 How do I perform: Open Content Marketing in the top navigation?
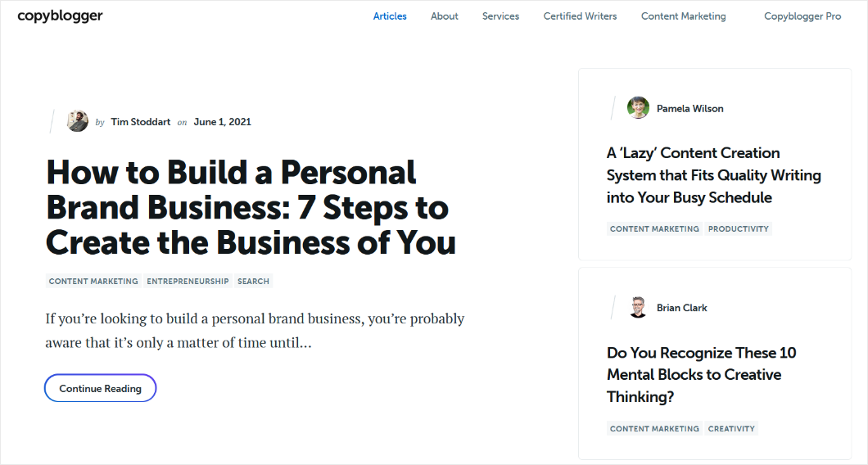coord(683,16)
